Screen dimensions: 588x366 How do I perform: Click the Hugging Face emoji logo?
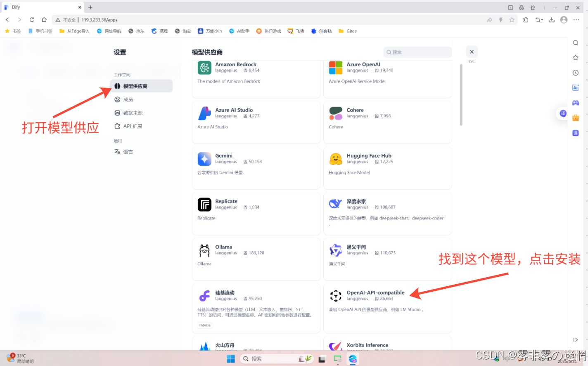(x=336, y=159)
